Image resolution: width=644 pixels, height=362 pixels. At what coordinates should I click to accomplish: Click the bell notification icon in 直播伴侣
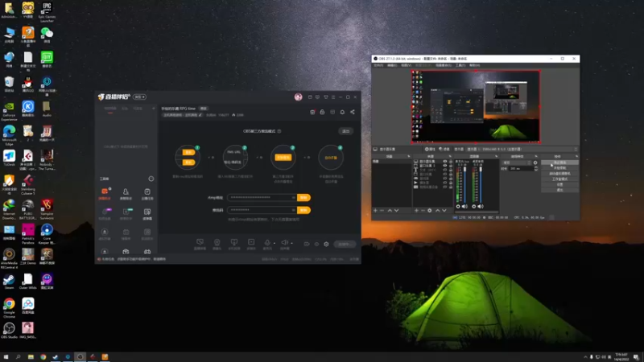pyautogui.click(x=342, y=112)
